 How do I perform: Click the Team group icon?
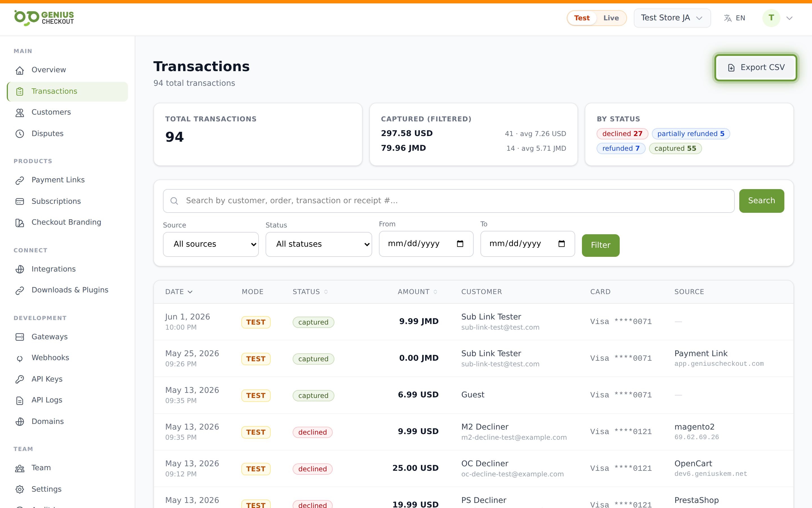pyautogui.click(x=20, y=468)
